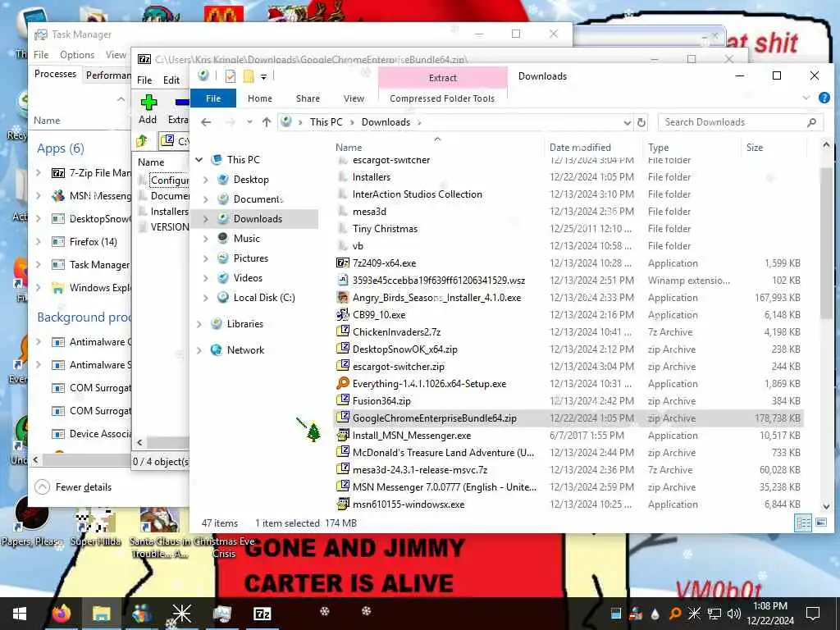Click the Explorer help question mark icon

point(824,98)
